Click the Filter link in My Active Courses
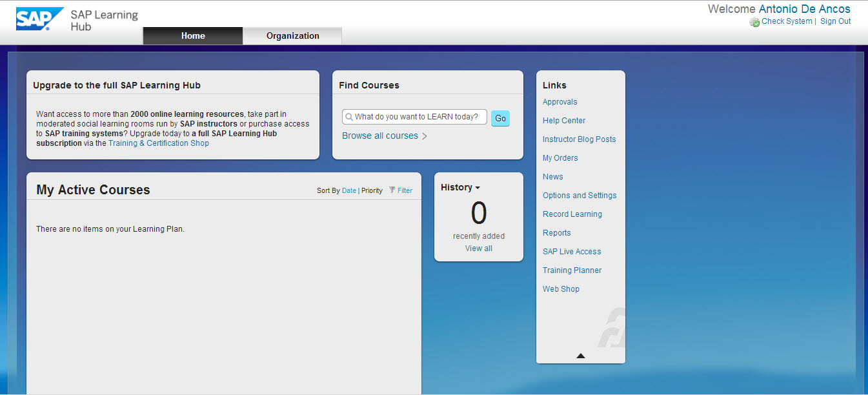Screen dimensions: 868x395 coord(405,190)
